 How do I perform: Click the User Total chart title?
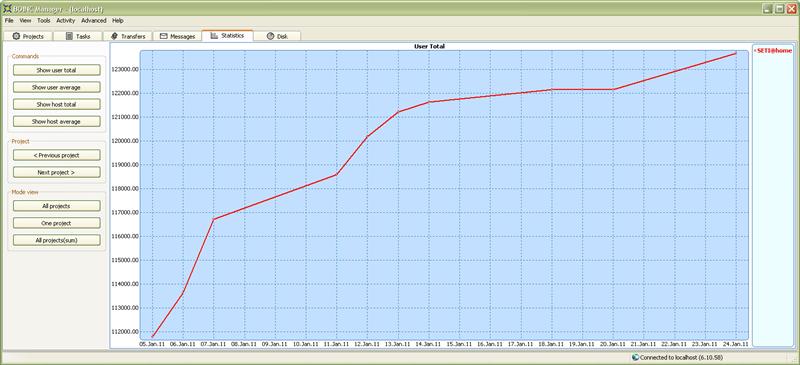[x=429, y=46]
